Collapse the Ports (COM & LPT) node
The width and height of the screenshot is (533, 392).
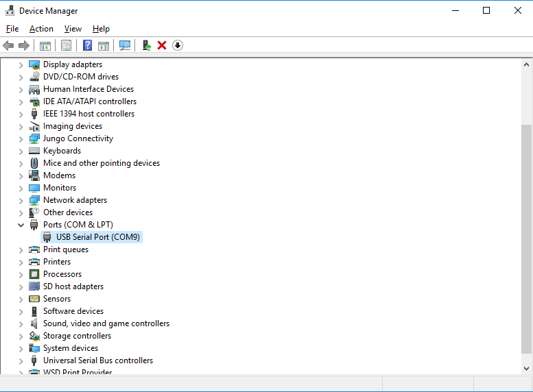tap(21, 225)
